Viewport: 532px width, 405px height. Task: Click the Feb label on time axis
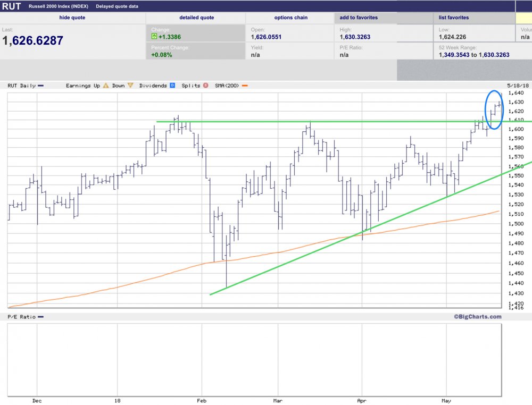point(202,401)
